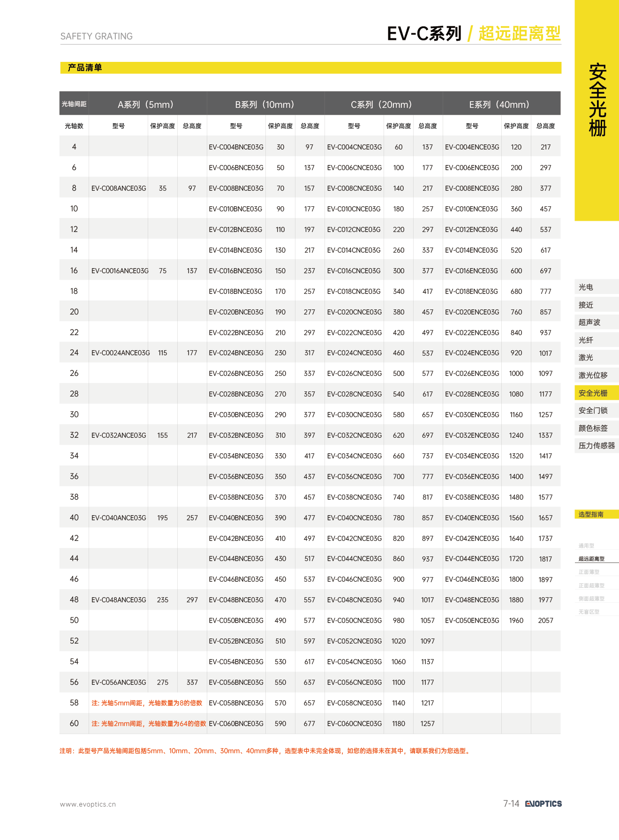The height and width of the screenshot is (840, 619).
Task: Select model EV-C026ENCE03G
Action: click(472, 374)
